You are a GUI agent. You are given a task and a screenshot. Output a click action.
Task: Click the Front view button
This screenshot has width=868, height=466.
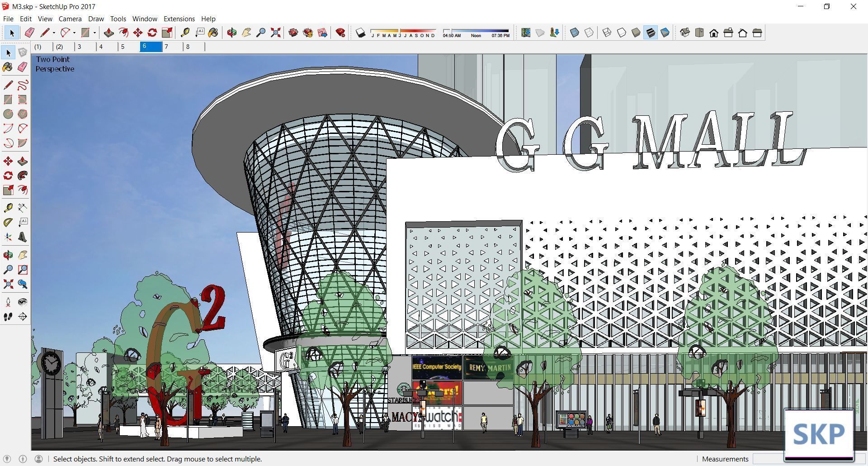pos(713,33)
